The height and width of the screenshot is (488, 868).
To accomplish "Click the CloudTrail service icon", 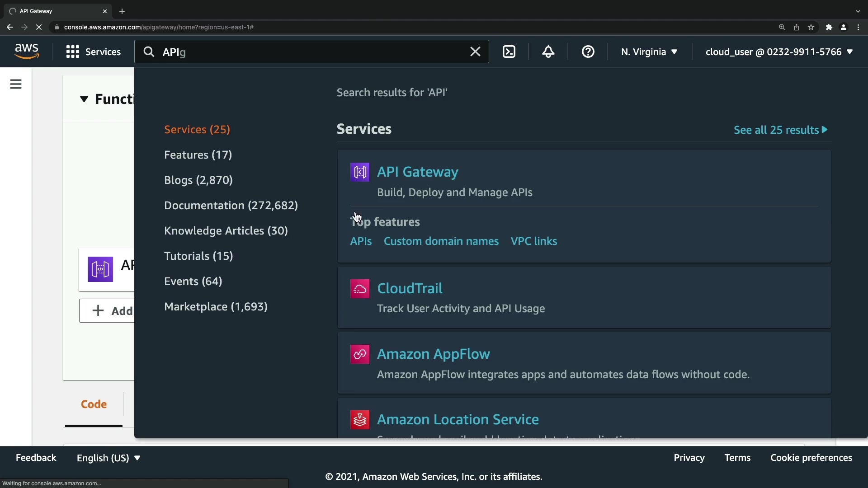I will (x=360, y=289).
